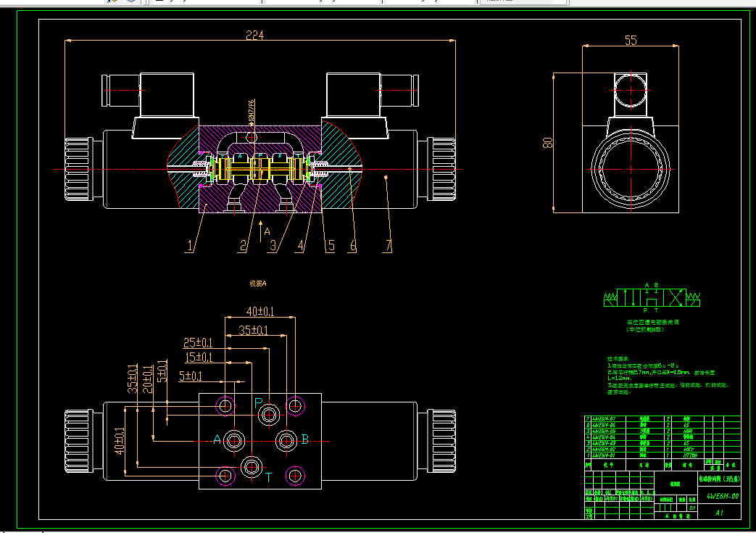
Task: Click the port B hole circle
Action: click(286, 441)
